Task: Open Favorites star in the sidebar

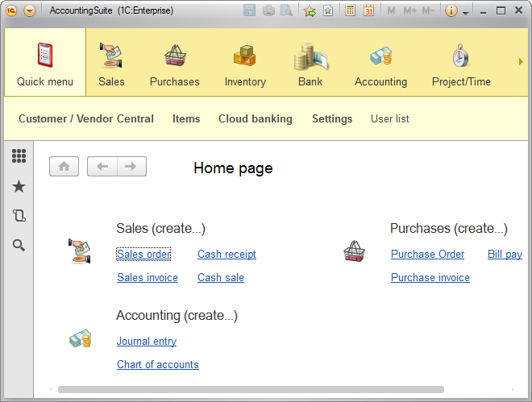Action: [19, 186]
